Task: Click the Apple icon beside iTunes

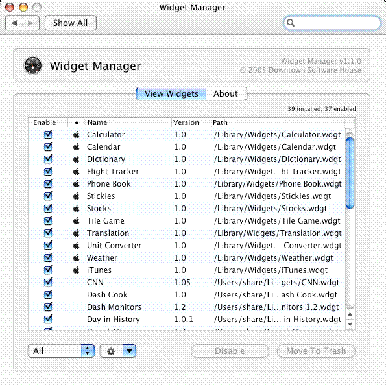Action: [x=76, y=270]
